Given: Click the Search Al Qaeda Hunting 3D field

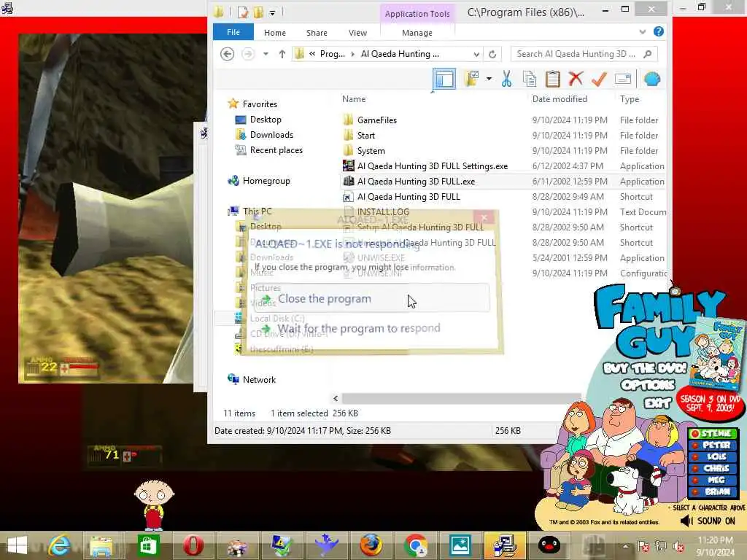Looking at the screenshot, I should [584, 54].
